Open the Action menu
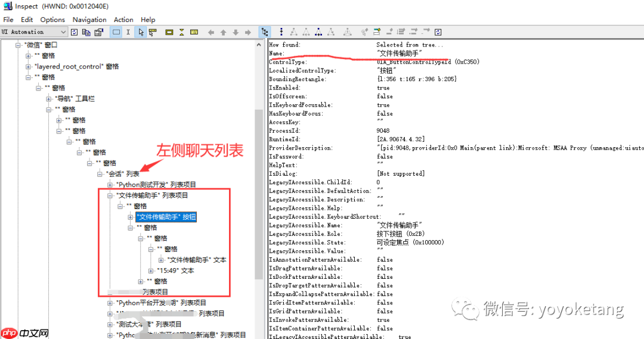The image size is (644, 339). click(x=123, y=20)
